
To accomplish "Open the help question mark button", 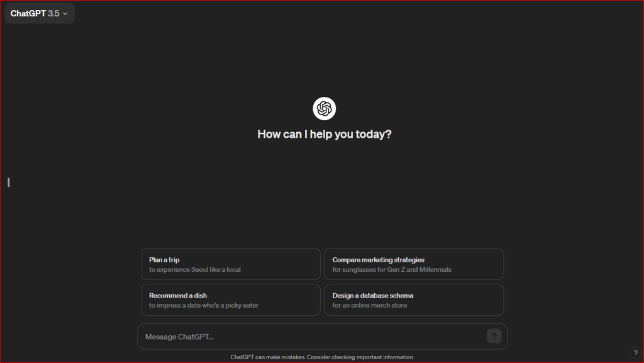I will click(x=635, y=353).
